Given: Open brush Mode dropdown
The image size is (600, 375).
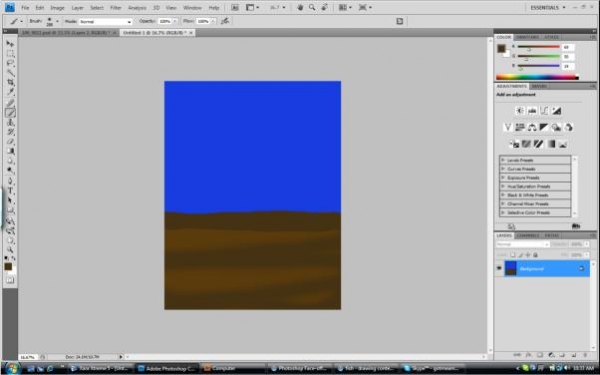Looking at the screenshot, I should point(106,21).
